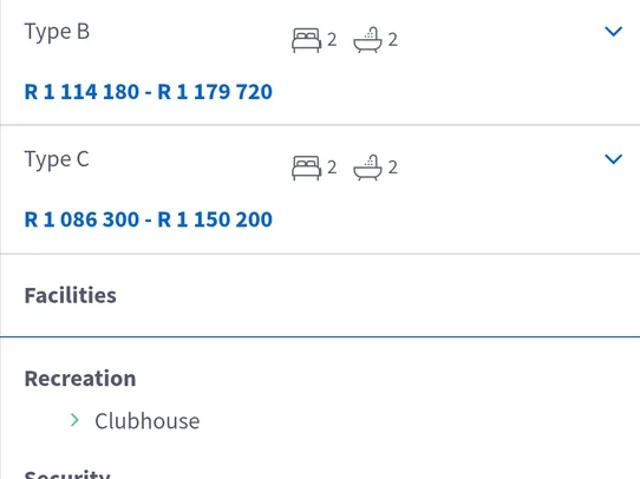
Task: Select the Type C unit label
Action: (x=57, y=160)
